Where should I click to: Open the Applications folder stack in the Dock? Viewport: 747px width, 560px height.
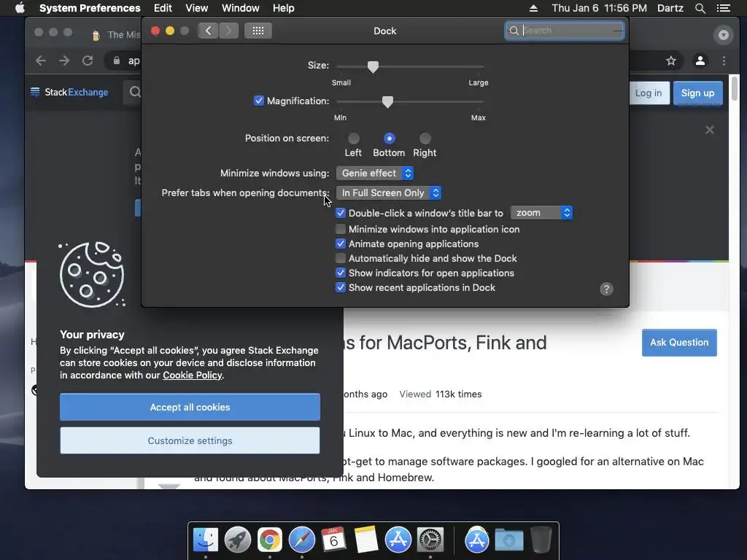[477, 540]
